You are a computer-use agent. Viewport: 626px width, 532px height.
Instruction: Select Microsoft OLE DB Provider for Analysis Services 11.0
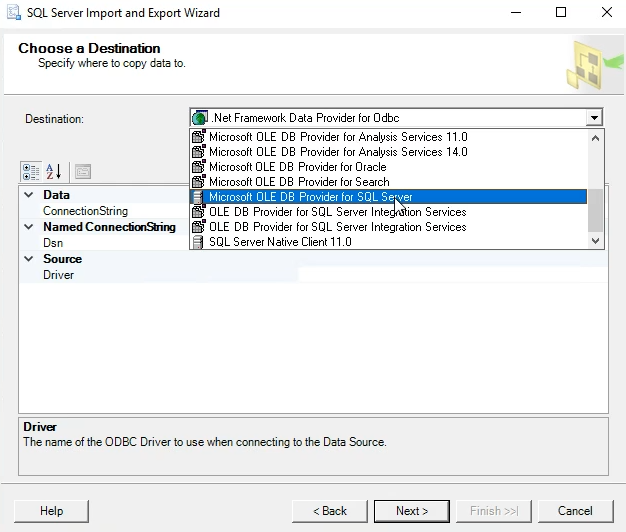point(388,137)
